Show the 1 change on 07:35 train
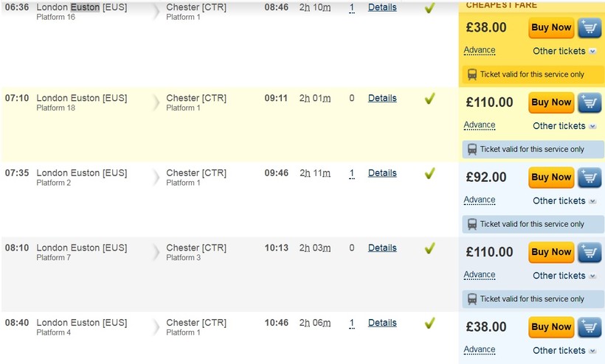Viewport: 605px width, 364px height. [352, 173]
